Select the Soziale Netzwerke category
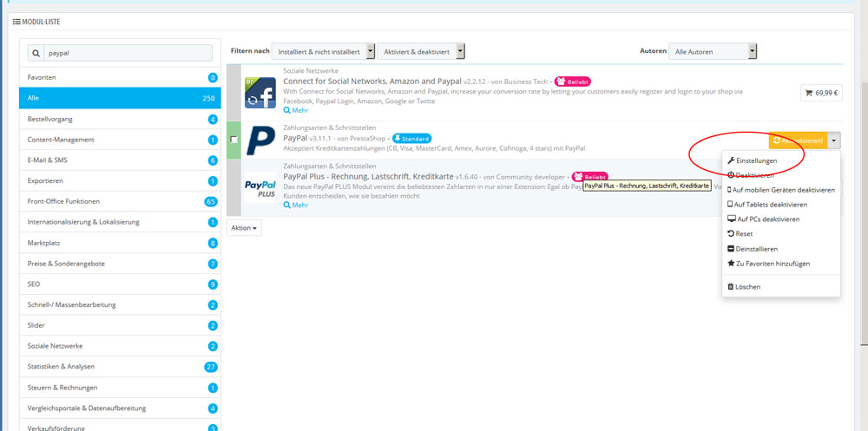Screen dimensions: 868x431 pyautogui.click(x=120, y=346)
